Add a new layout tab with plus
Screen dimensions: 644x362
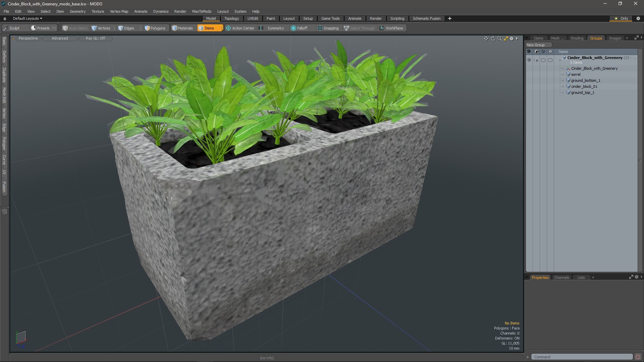449,18
